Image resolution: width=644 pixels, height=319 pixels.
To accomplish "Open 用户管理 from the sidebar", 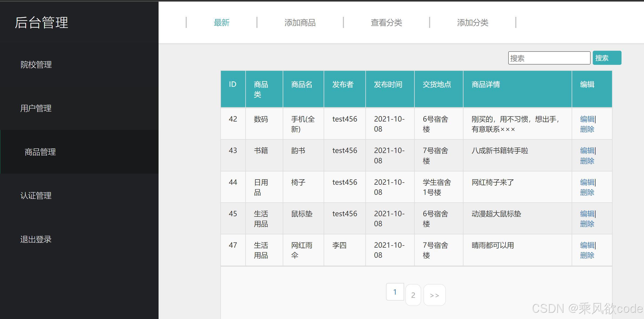I will click(x=36, y=109).
